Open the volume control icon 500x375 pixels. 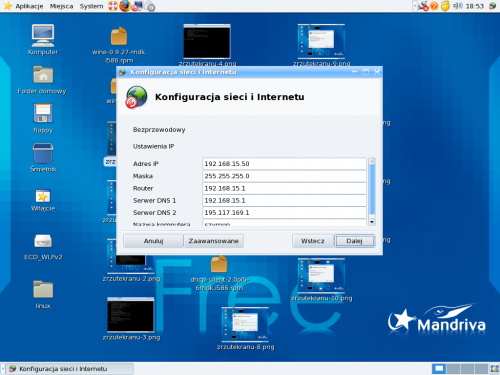point(458,6)
